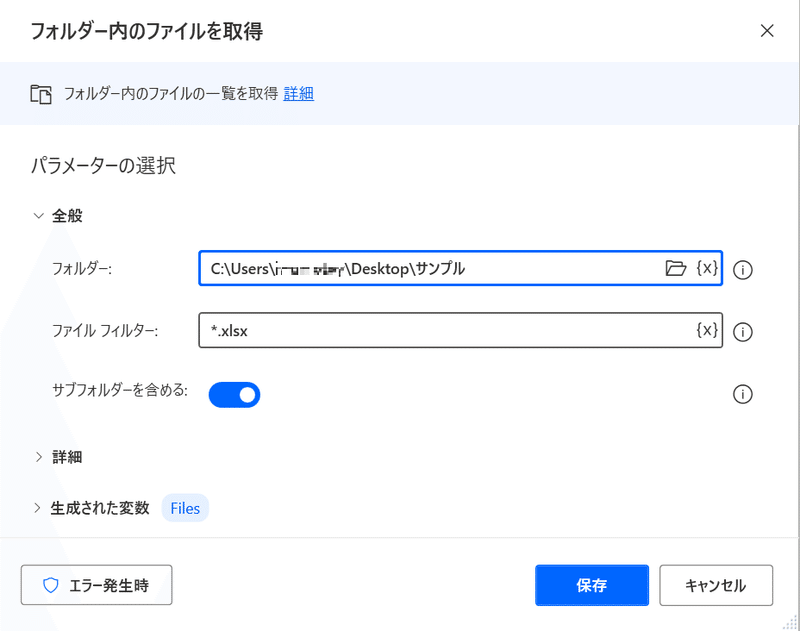Screen dimensions: 800x631
Task: Click the resize grip at the dialog corner
Action: pyautogui.click(x=790, y=622)
